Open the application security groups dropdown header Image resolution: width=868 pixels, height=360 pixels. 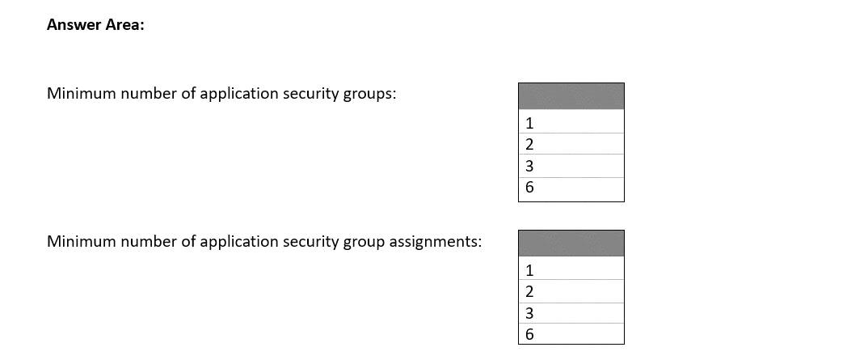[x=571, y=96]
